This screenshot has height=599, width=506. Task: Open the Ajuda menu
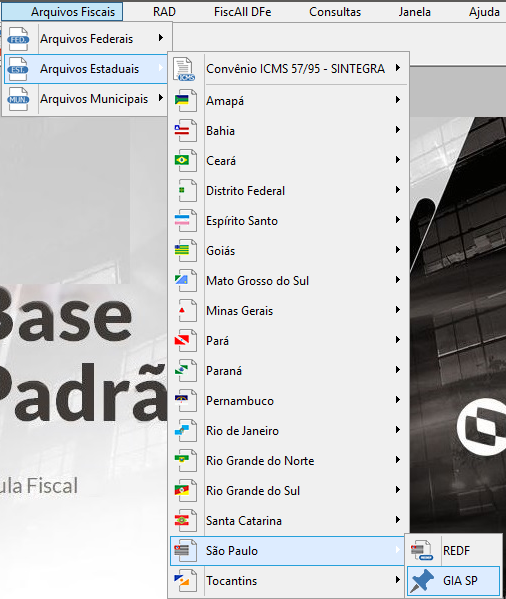click(x=484, y=12)
